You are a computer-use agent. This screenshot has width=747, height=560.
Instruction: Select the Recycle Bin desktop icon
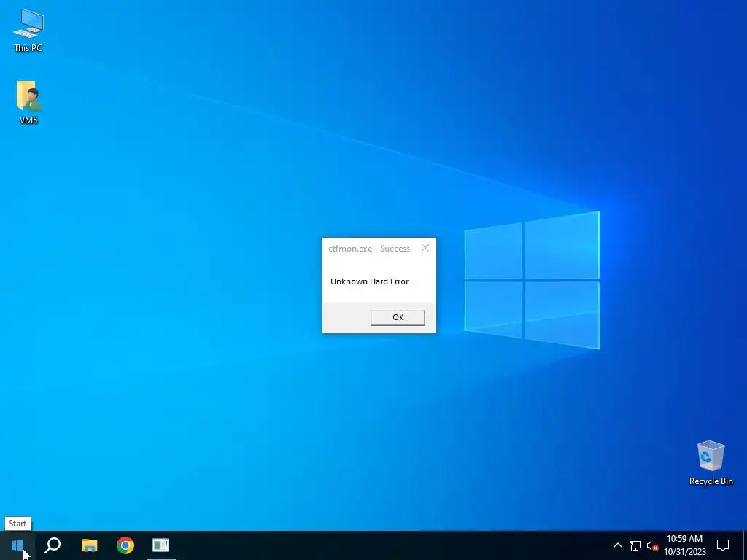[x=711, y=462]
